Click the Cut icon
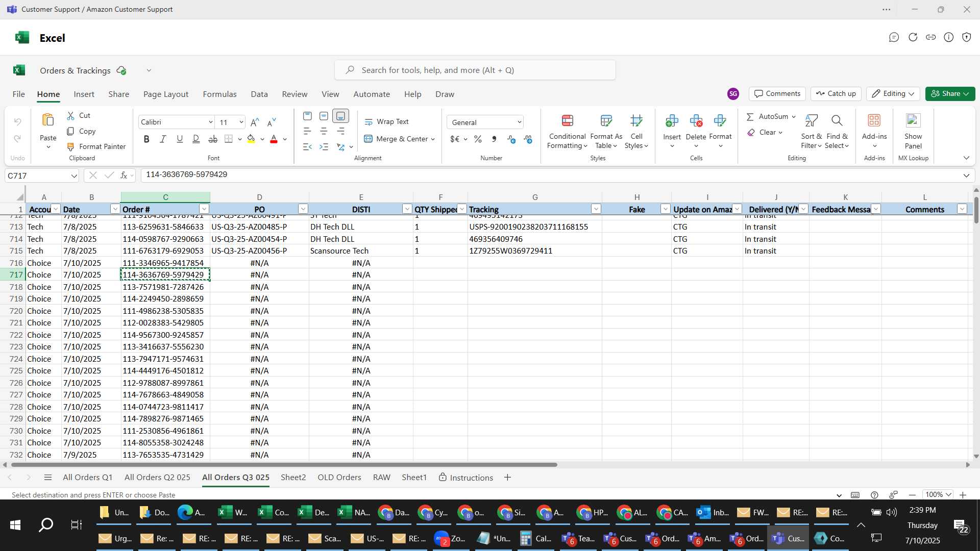The image size is (980, 551). tap(71, 116)
